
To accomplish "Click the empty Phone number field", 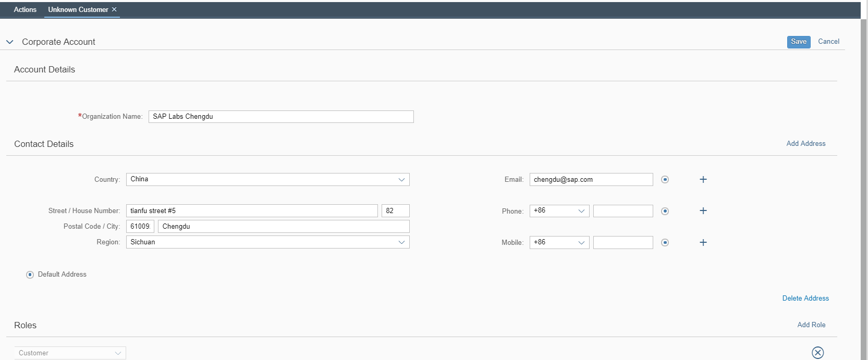I will pyautogui.click(x=623, y=210).
